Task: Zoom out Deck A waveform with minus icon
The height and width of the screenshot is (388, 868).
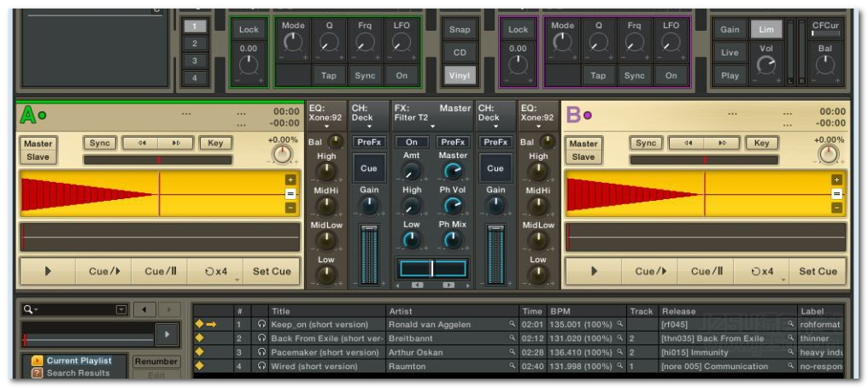Action: (290, 208)
